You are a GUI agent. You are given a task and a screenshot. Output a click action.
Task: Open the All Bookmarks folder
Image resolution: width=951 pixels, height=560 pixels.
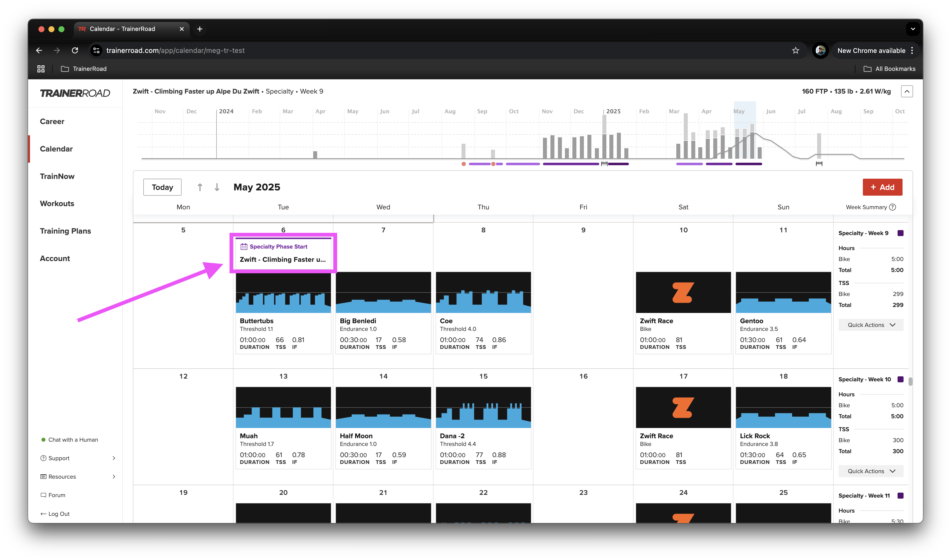pyautogui.click(x=889, y=69)
